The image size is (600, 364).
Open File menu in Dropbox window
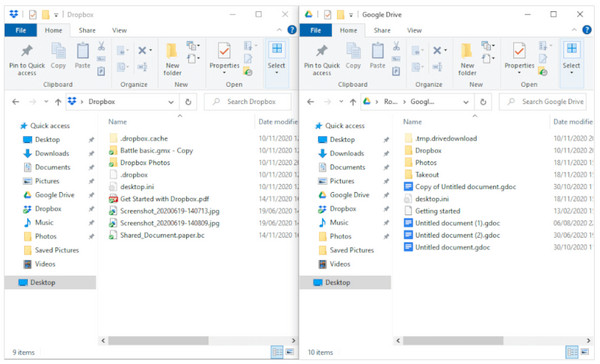[x=21, y=30]
